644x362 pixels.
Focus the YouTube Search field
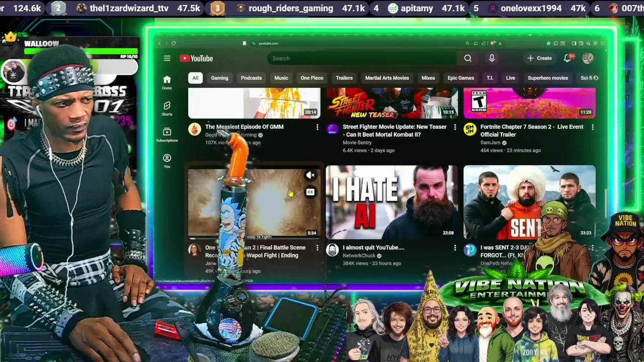point(362,58)
